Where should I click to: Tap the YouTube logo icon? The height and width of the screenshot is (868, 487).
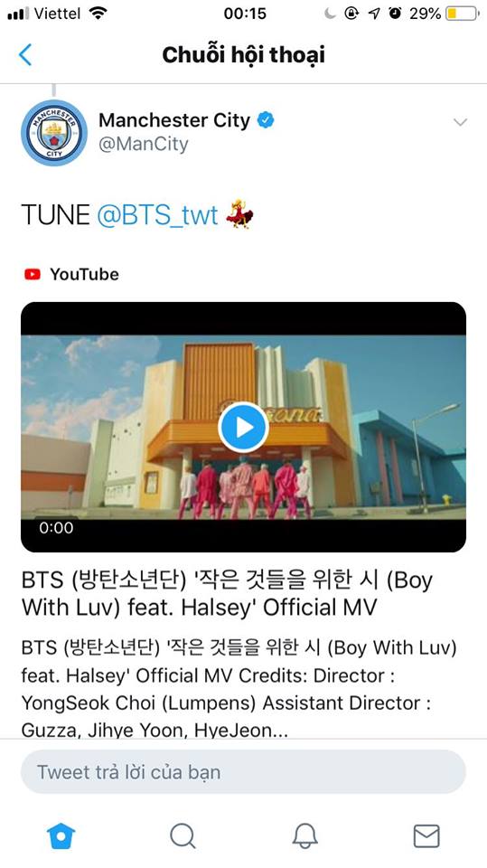pyautogui.click(x=33, y=274)
